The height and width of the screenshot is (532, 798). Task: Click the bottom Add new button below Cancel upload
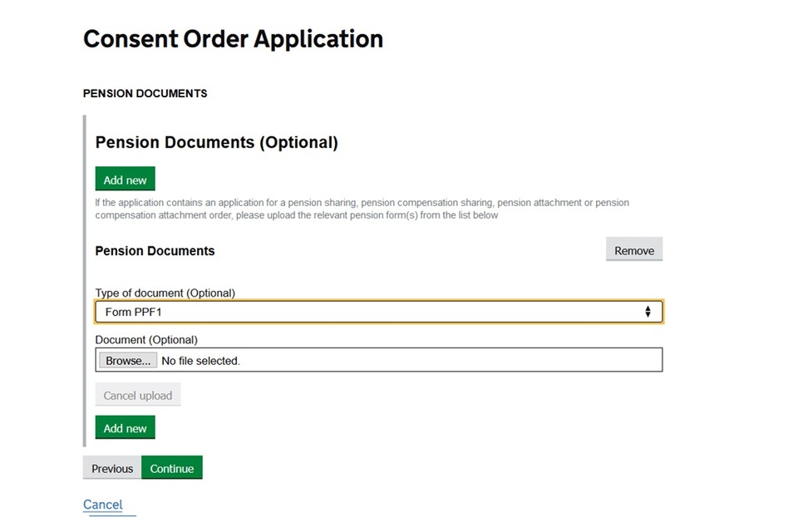[x=125, y=428]
